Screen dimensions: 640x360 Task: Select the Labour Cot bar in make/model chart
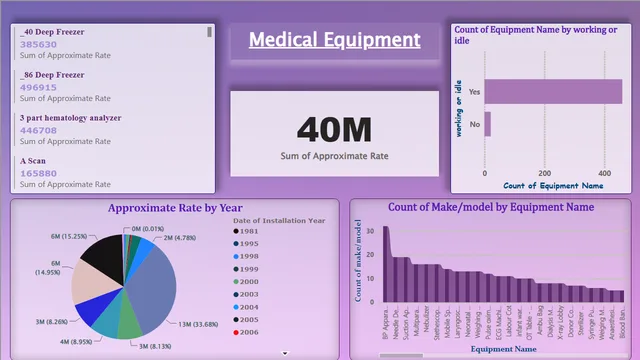pos(509,289)
